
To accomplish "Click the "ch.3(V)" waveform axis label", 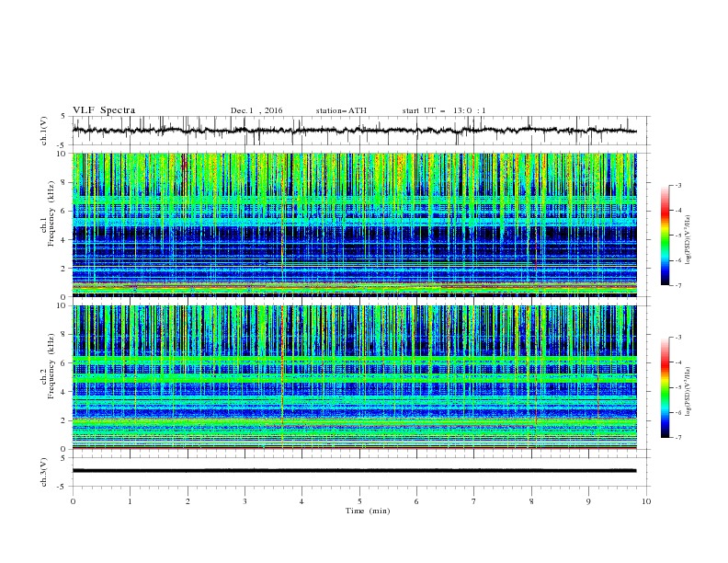I will click(x=44, y=472).
